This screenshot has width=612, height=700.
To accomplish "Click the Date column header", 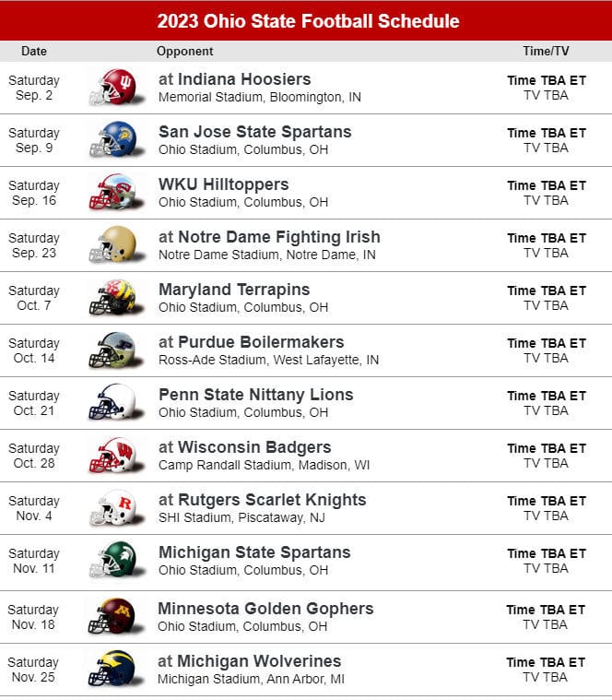I will [x=34, y=51].
